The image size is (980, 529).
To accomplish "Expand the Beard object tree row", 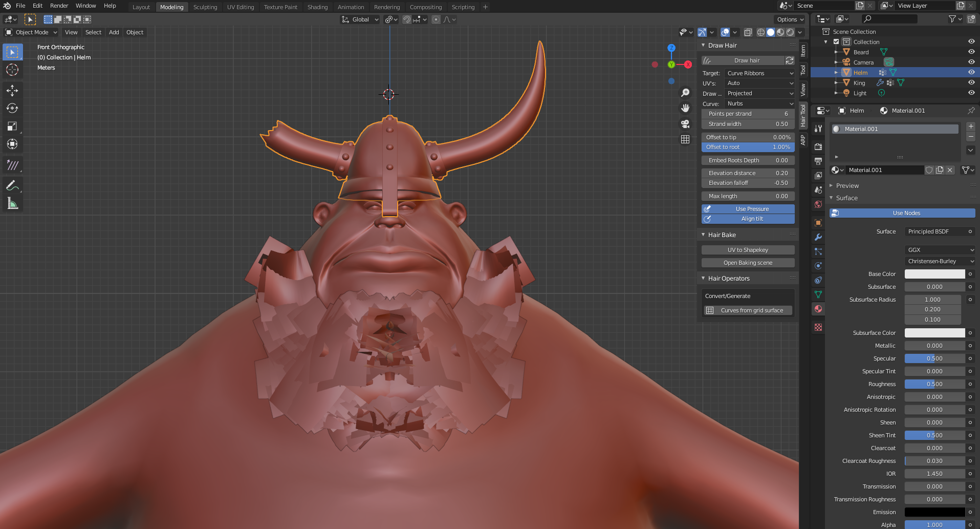I will [x=836, y=52].
